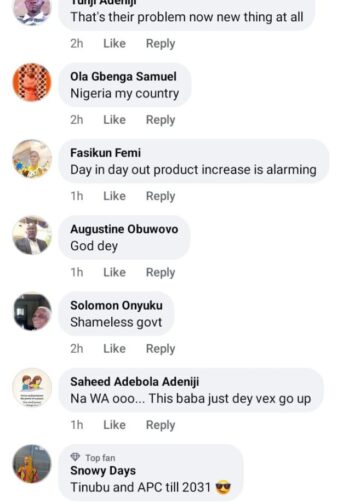Reply to 'Na WA ooo' comment
Screen dimensions: 360x504
160,425
